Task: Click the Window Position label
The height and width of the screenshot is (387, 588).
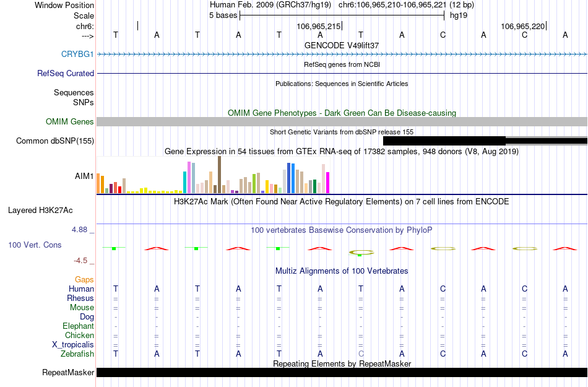Action: tap(64, 5)
